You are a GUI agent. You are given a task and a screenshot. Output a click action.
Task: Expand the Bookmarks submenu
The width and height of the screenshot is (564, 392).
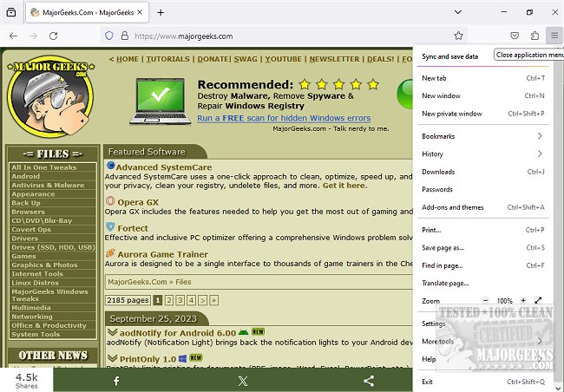pos(483,136)
